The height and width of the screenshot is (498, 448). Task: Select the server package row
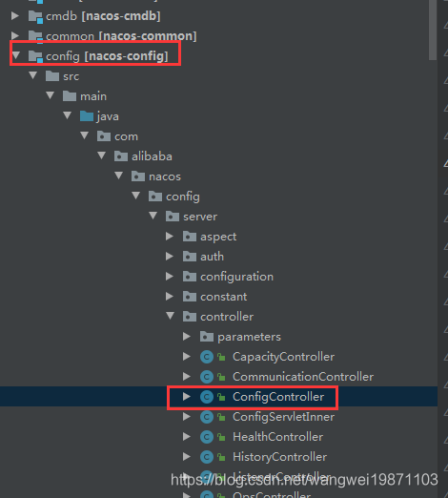218,217
